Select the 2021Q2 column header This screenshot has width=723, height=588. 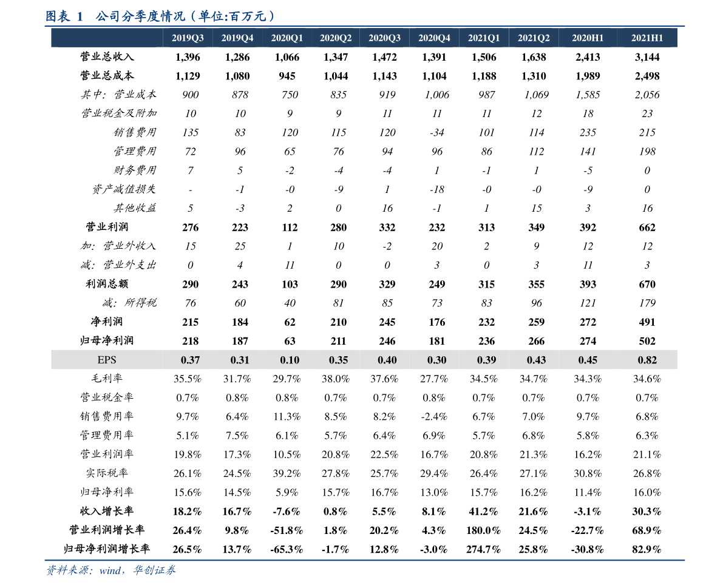(x=534, y=38)
